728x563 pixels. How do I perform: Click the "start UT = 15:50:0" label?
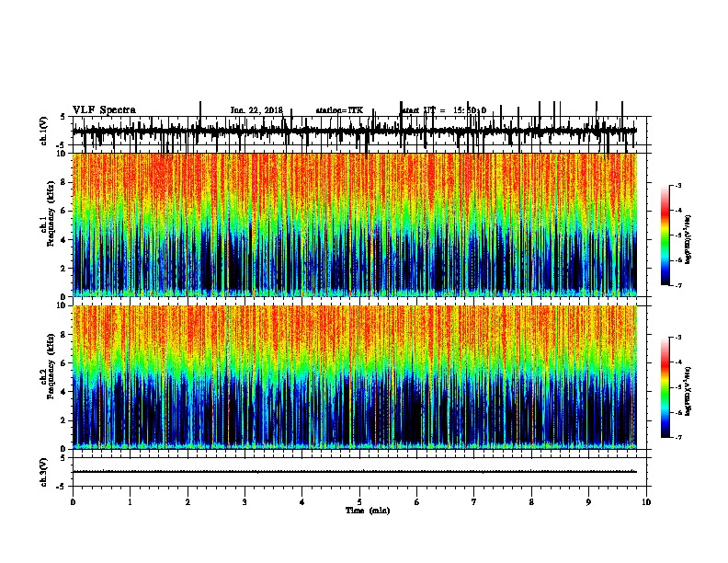click(x=443, y=110)
